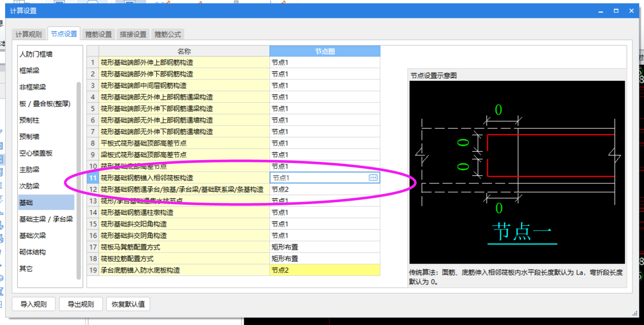Select 主肋梁 in the component list
644x325 pixels.
[29, 170]
